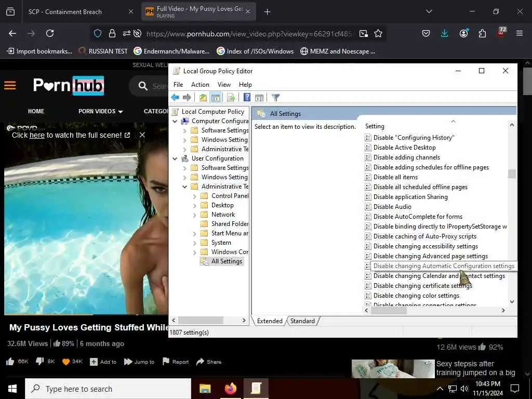
Task: Click the Firefox browser back arrow
Action: coord(12,33)
